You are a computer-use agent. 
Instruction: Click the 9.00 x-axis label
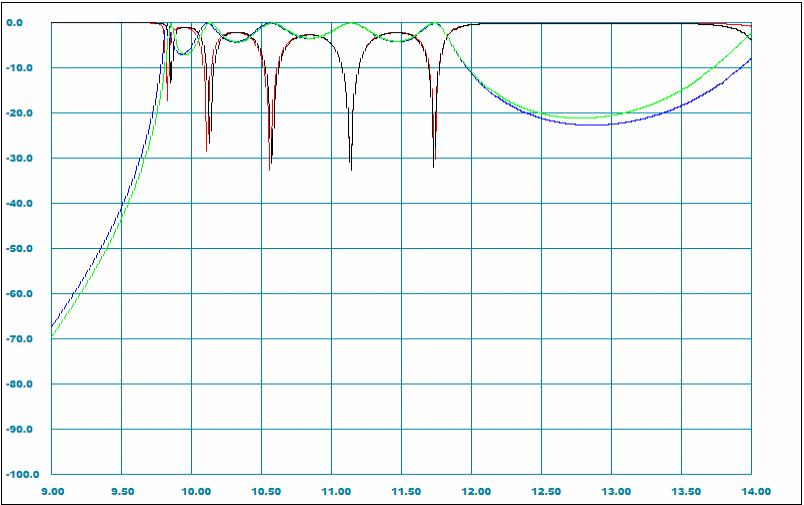coord(52,490)
